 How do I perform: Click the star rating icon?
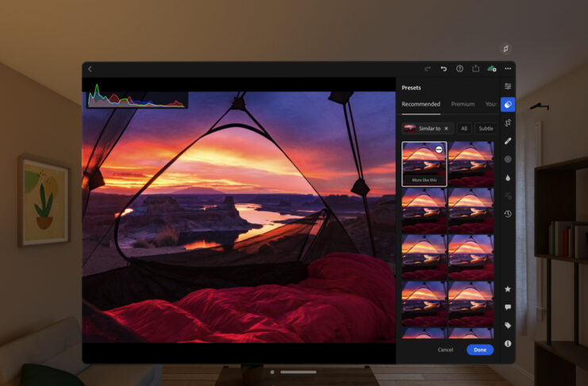(508, 289)
